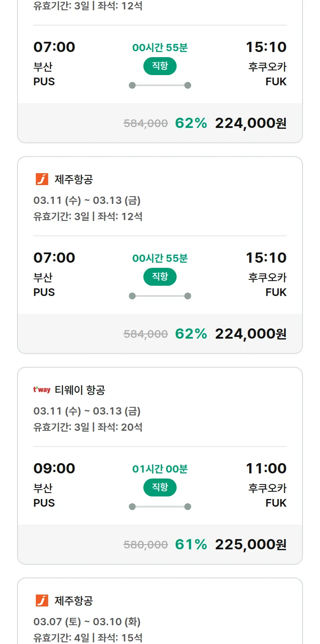
Task: Click the crossed-out 580,000 original price
Action: 145,545
